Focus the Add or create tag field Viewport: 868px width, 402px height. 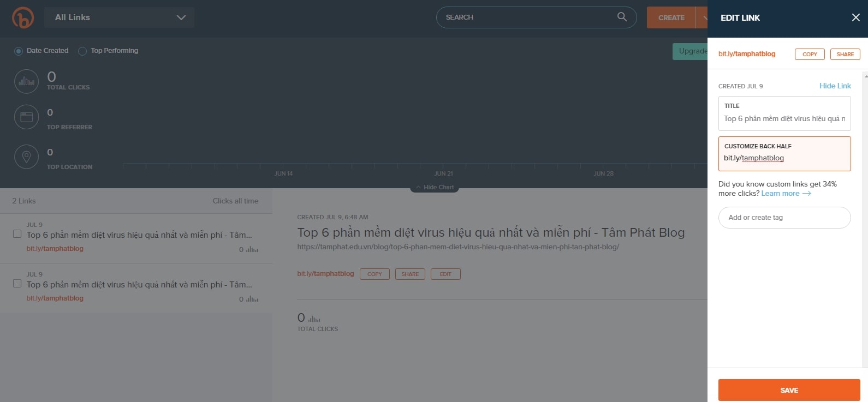pos(784,218)
